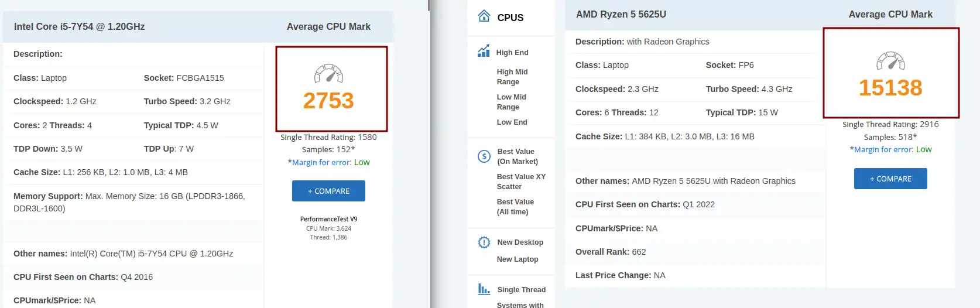This screenshot has height=308, width=980.
Task: Select Intel Core i5-7Y54 @ 1.20GHz title
Action: [80, 26]
